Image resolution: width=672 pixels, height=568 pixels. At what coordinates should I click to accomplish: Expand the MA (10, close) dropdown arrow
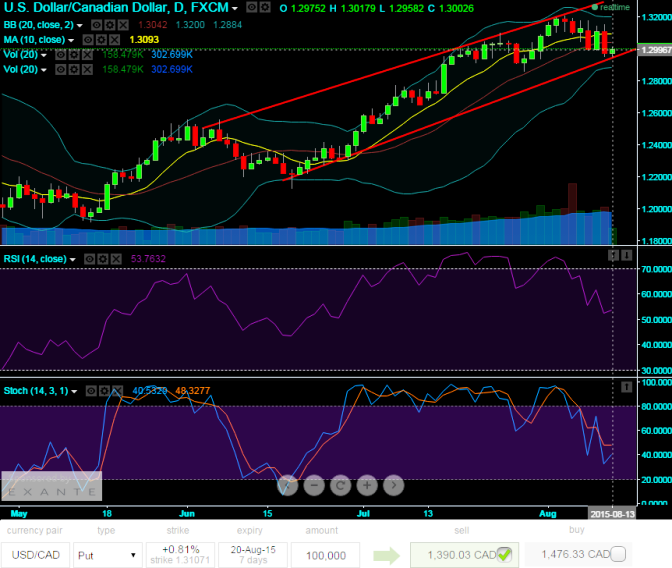[71, 41]
